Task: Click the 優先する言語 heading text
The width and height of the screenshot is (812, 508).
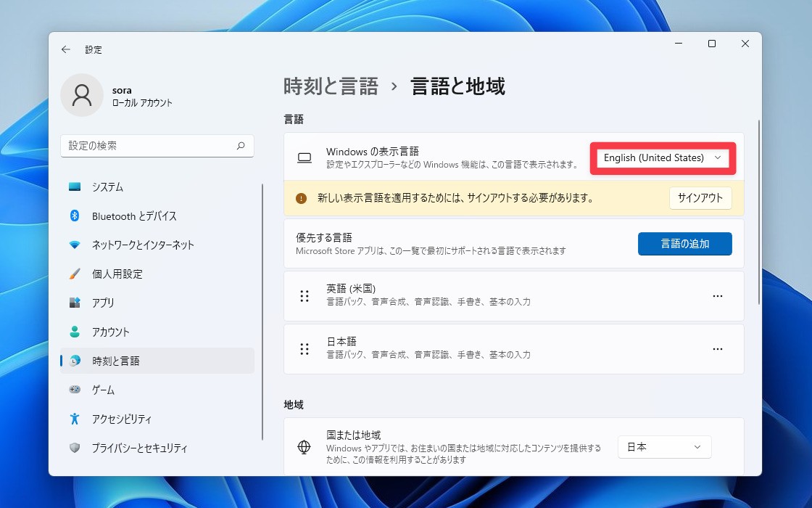Action: point(323,237)
